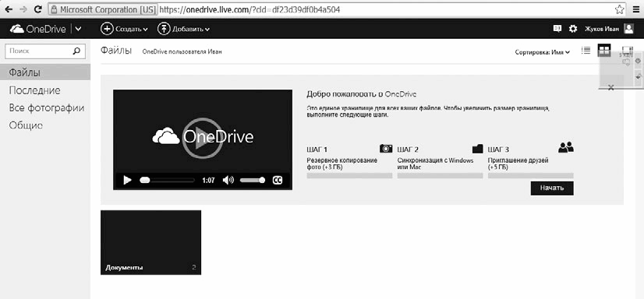Click the video time 1:07 label
The image size is (644, 299).
coord(209,180)
